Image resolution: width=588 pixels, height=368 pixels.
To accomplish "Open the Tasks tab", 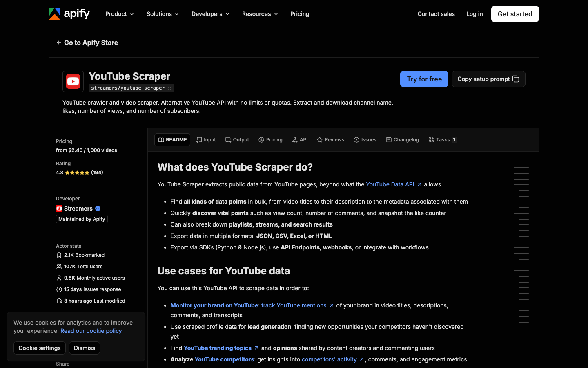I will (x=442, y=140).
